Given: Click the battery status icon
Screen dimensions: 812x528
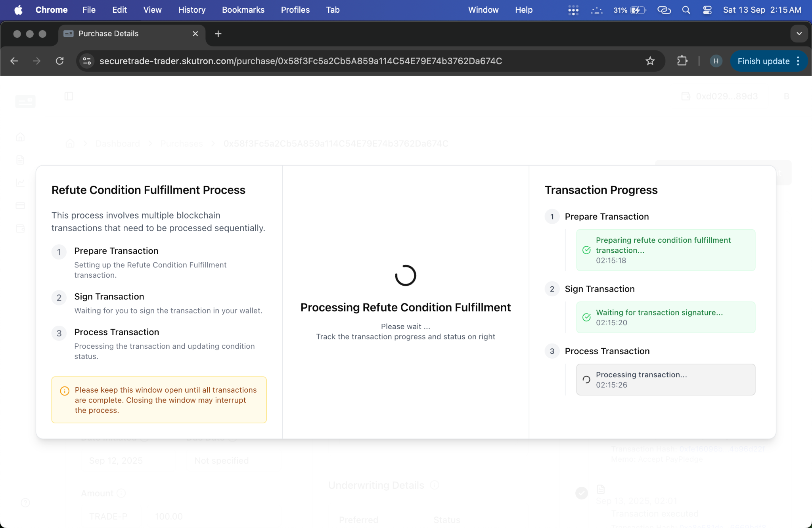Looking at the screenshot, I should tap(638, 10).
